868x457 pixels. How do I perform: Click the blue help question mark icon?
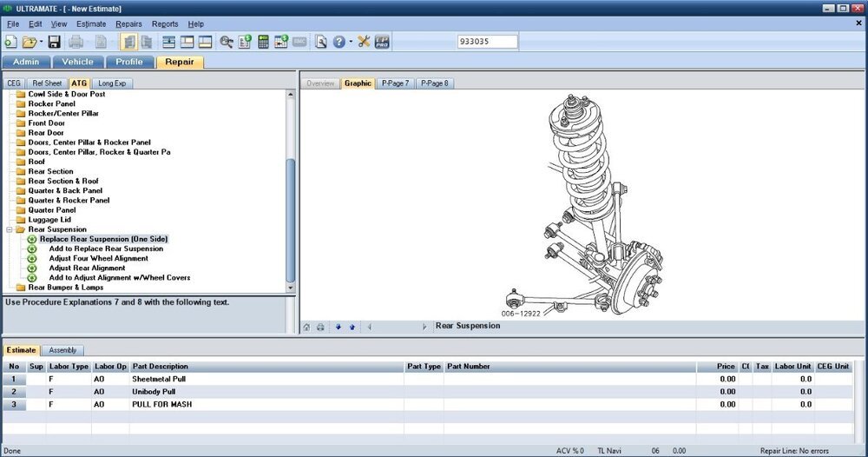point(339,42)
